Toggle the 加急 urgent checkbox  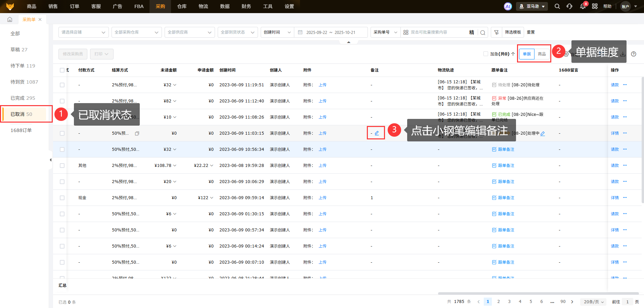485,54
